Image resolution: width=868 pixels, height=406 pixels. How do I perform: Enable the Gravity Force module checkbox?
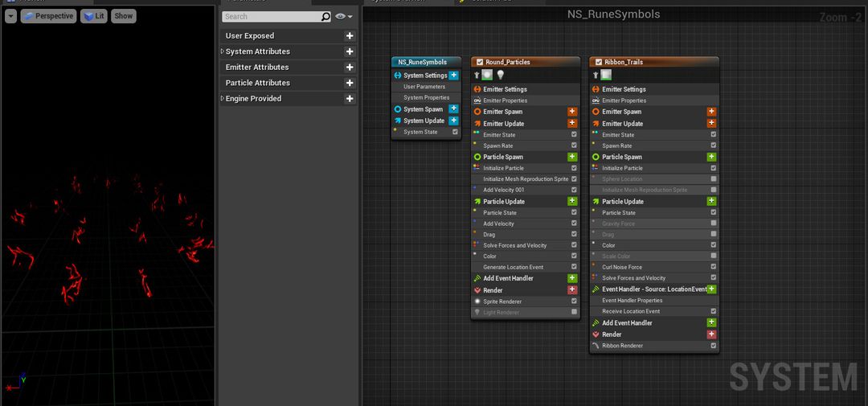pyautogui.click(x=713, y=224)
